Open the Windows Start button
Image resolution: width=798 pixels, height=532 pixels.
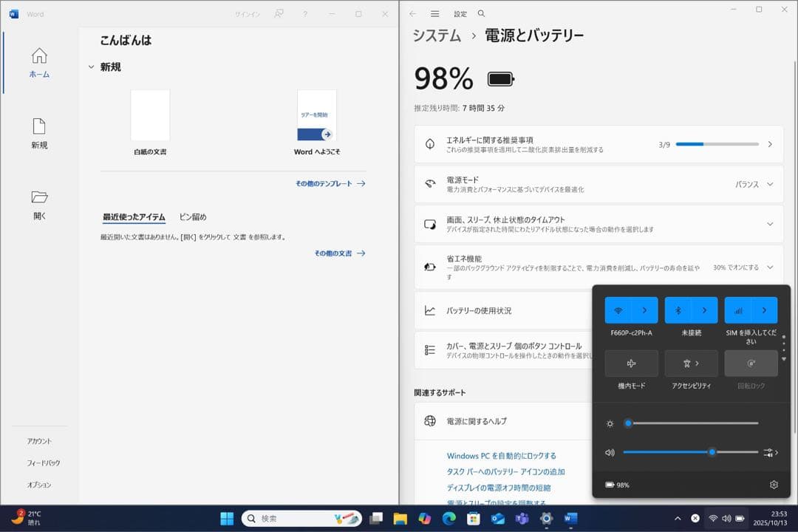point(227,518)
